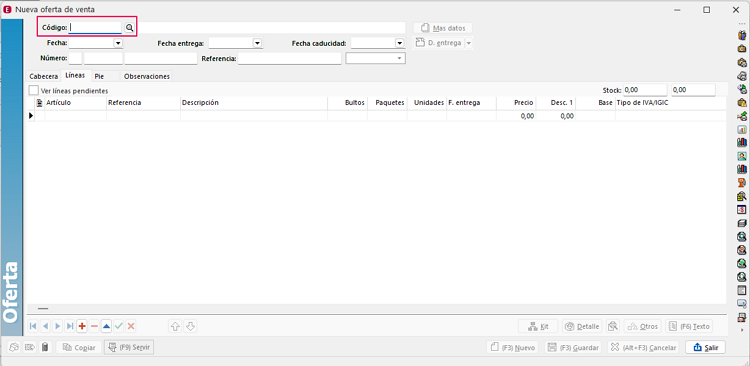Open the Detalle button

click(582, 327)
